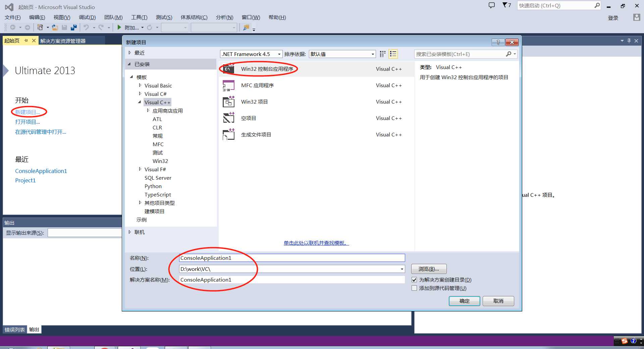Click the 登录 sign-in text
Screen dimensions: 644x349
[613, 18]
